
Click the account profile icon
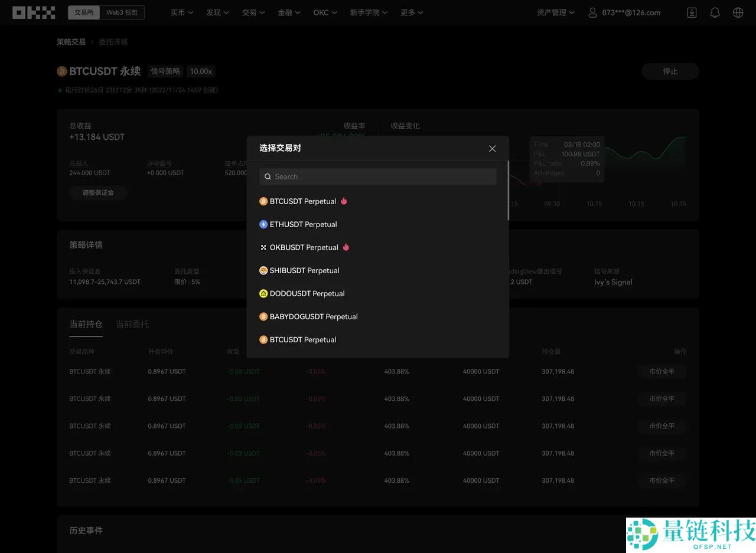pos(592,12)
